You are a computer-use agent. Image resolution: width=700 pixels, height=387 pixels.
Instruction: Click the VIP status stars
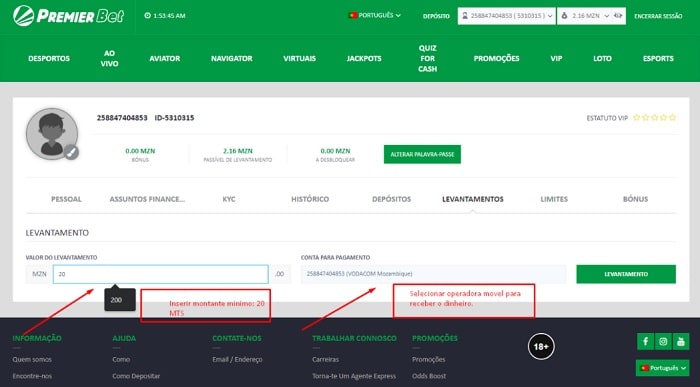tap(654, 117)
